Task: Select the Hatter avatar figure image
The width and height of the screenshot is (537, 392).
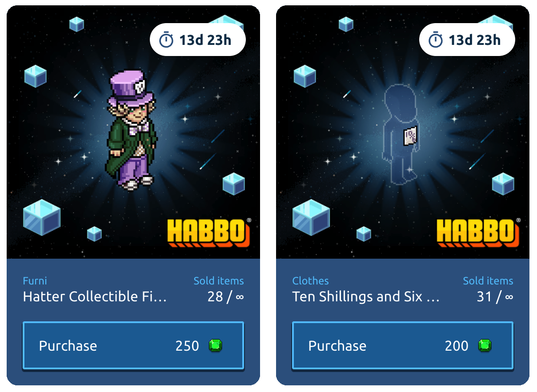Action: pyautogui.click(x=132, y=130)
